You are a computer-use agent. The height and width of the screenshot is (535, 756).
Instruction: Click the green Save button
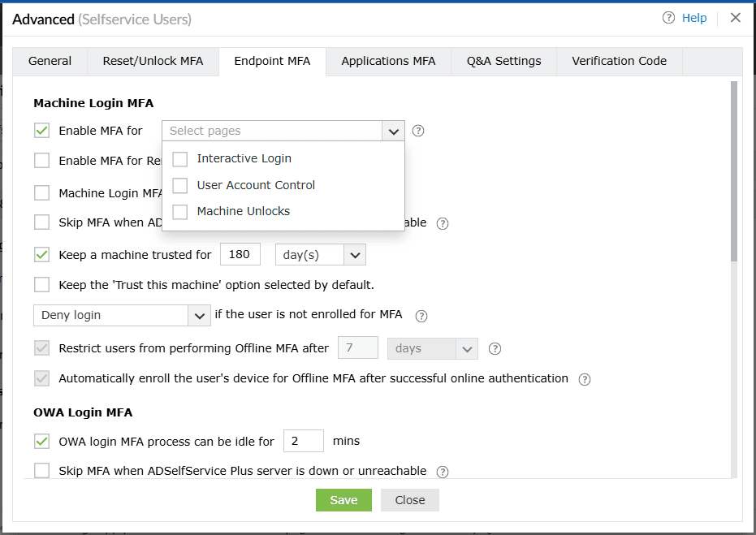(x=343, y=500)
